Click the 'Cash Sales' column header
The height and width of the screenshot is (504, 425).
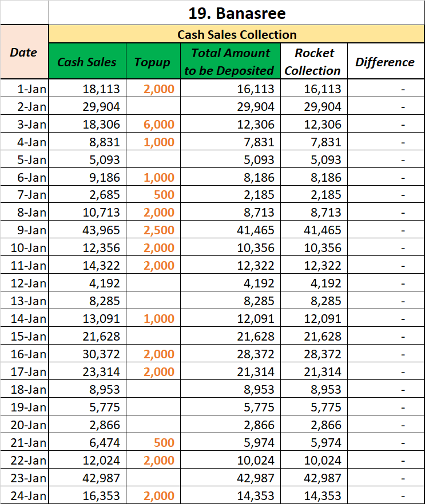(x=87, y=61)
